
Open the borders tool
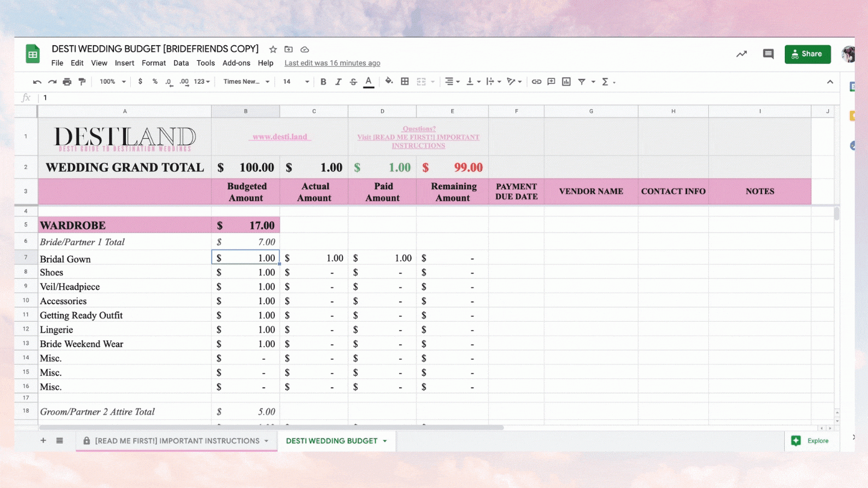click(x=405, y=81)
